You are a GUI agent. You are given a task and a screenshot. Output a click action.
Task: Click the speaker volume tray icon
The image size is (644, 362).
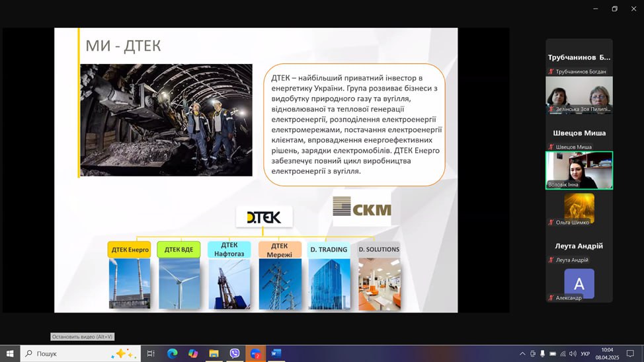[x=573, y=353]
